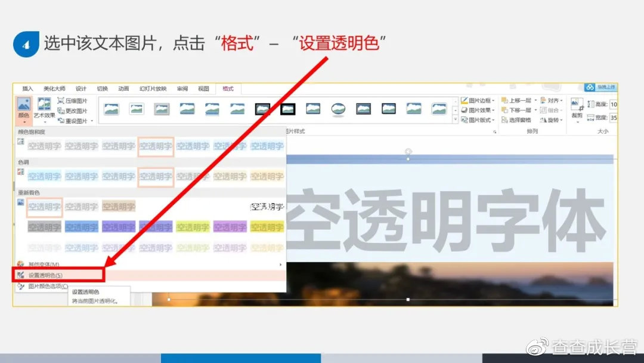Open the 艺术效果 artistic effects button
The height and width of the screenshot is (363, 644).
(x=44, y=109)
